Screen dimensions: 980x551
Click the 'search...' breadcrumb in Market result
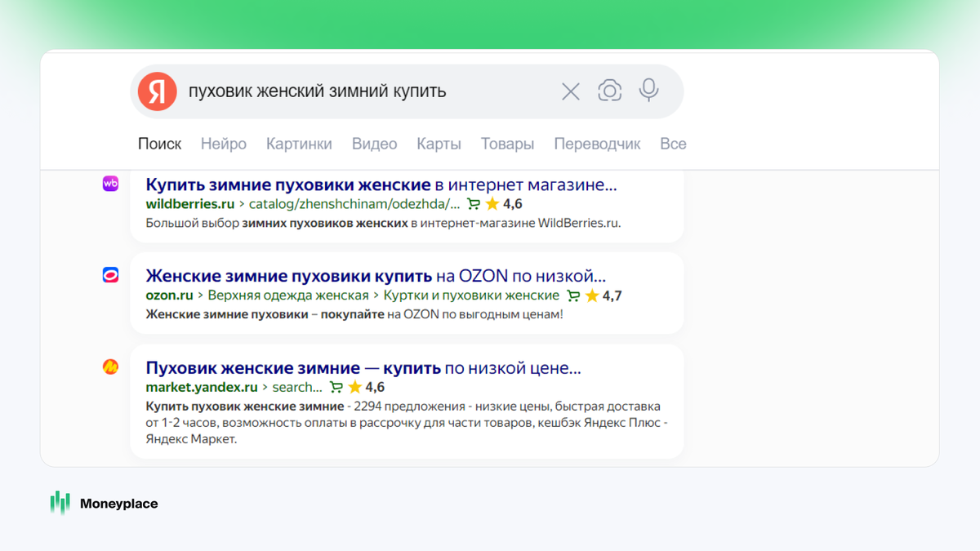click(297, 387)
